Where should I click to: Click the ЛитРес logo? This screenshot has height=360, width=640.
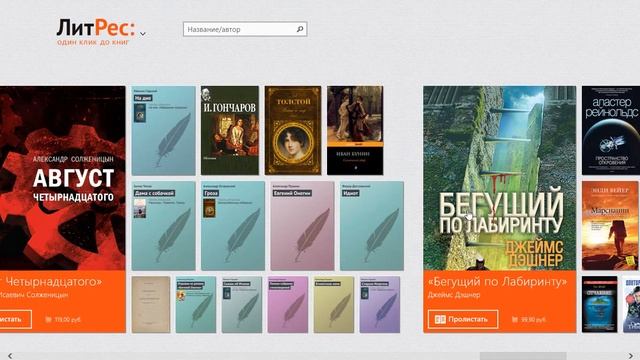[96, 31]
